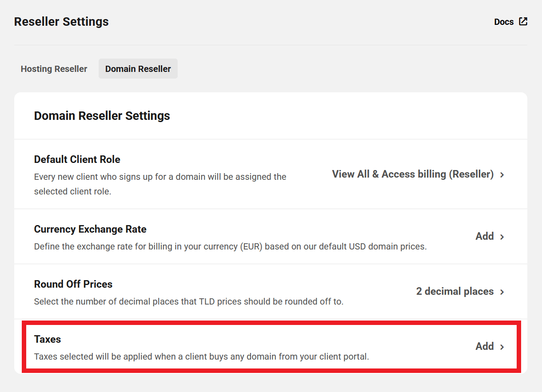This screenshot has width=542, height=392.
Task: Open the Docs link text
Action: (504, 22)
